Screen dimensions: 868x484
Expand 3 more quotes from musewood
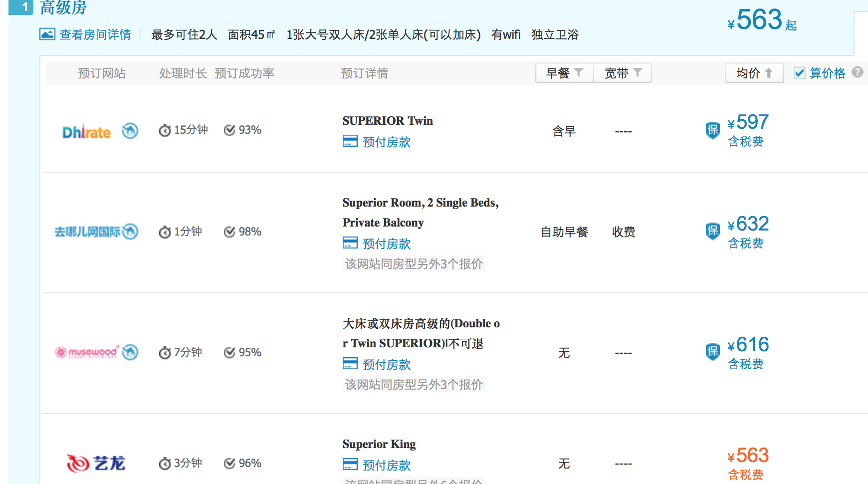414,384
